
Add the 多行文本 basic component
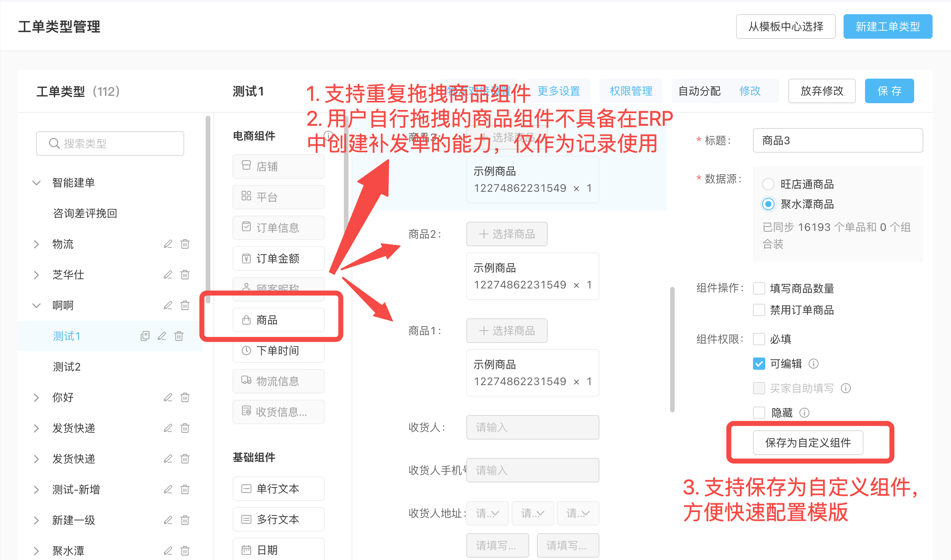pyautogui.click(x=279, y=519)
